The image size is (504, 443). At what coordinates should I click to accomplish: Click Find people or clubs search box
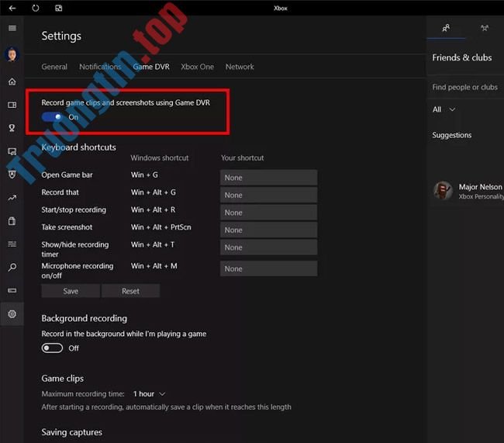point(465,87)
